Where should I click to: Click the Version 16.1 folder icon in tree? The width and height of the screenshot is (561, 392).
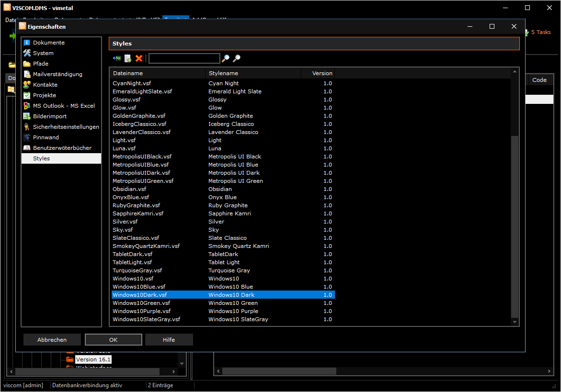point(70,359)
